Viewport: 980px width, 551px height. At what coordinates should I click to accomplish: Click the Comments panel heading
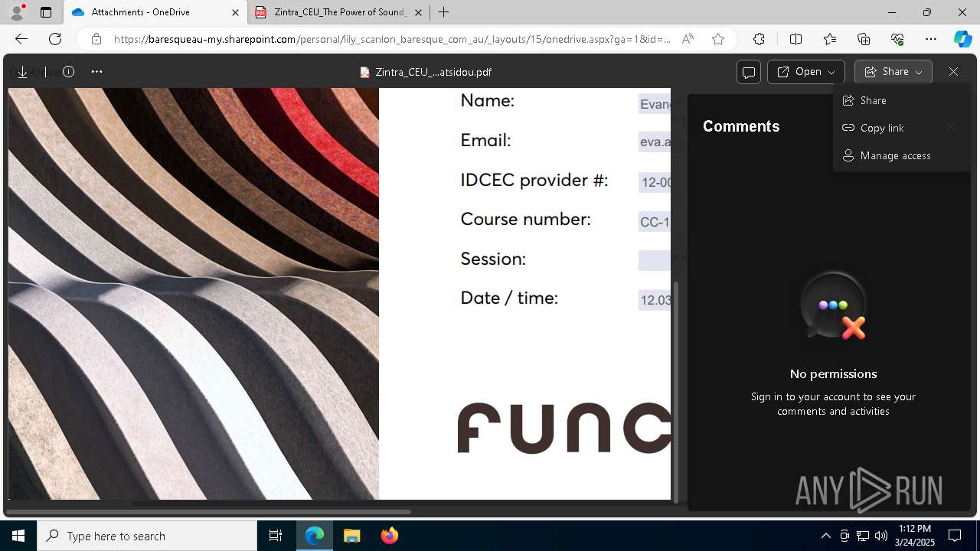(x=741, y=126)
